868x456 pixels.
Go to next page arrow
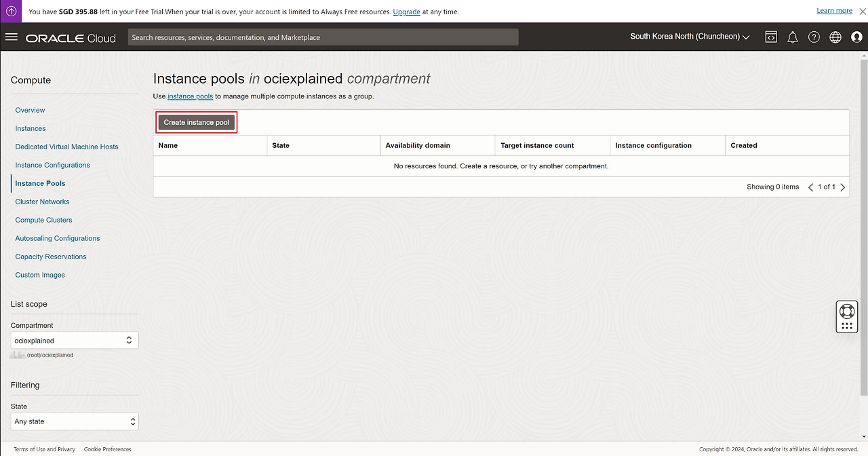pos(843,187)
